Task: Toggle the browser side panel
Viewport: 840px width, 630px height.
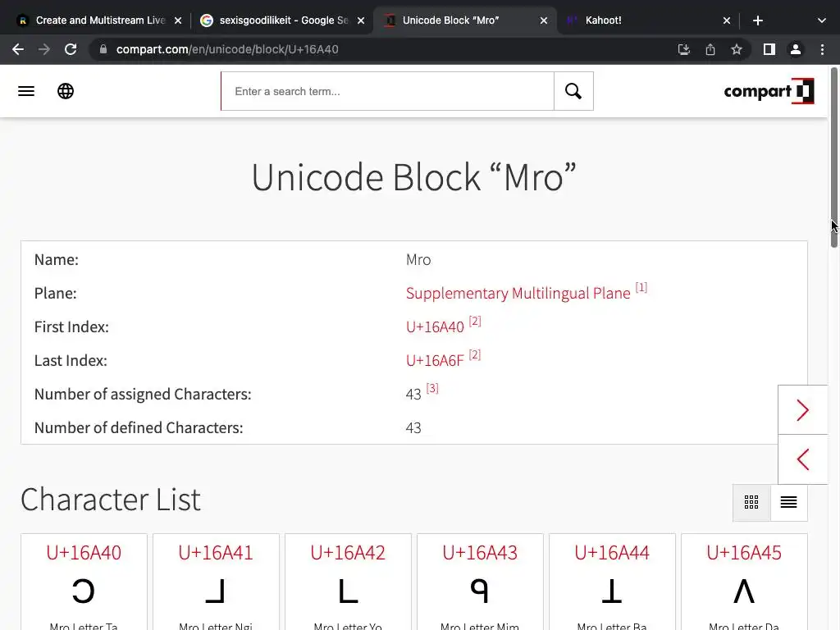Action: coord(769,49)
